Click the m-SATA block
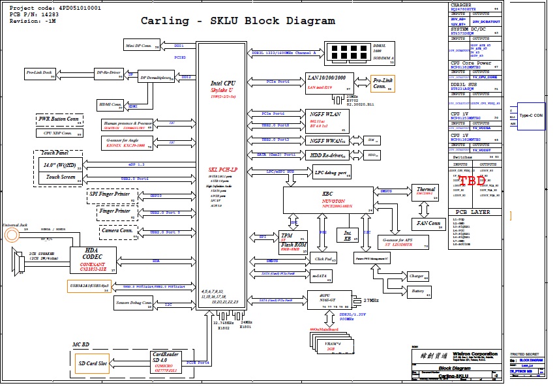The width and height of the screenshot is (555, 392). pos(321,276)
